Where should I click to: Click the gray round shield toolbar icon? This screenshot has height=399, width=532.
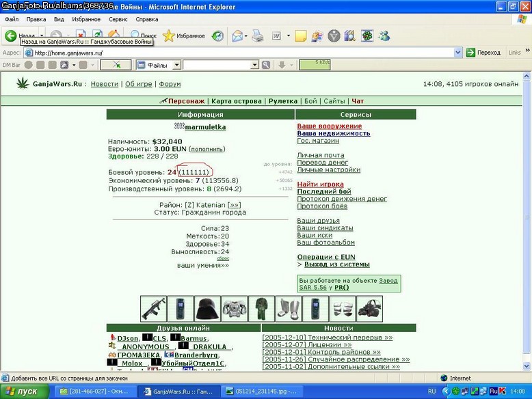click(334, 36)
